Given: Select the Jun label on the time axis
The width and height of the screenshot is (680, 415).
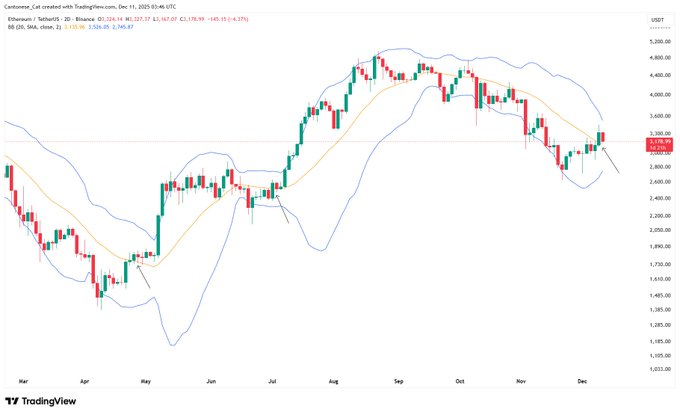Looking at the screenshot, I should [211, 381].
